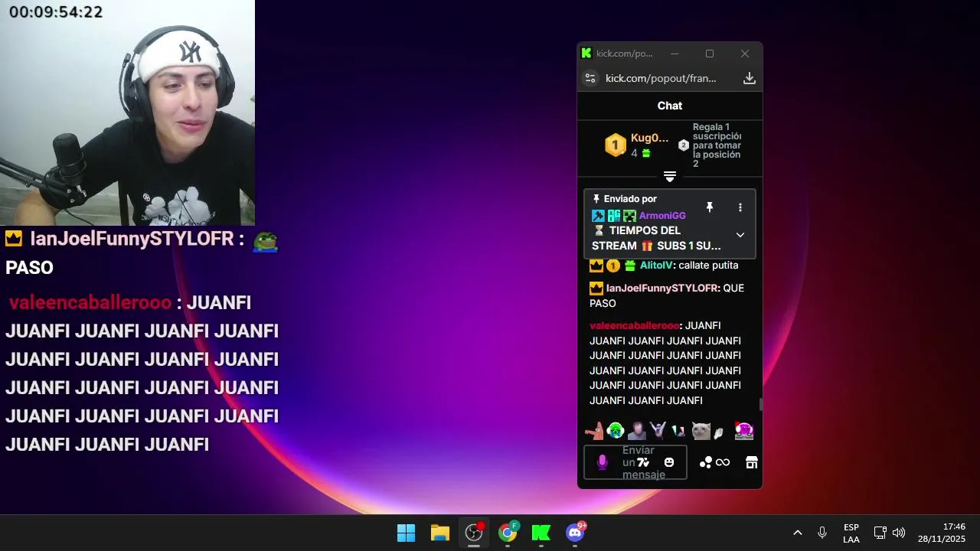This screenshot has width=980, height=551.
Task: Click valeencaballerooo name in the overlay chat
Action: coord(90,302)
